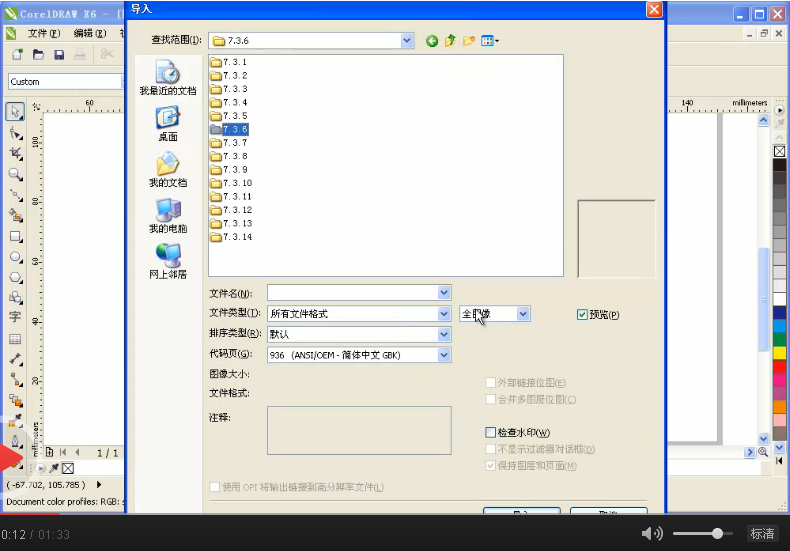Expand 代码页 936 GBK dropdown
Viewport: 790px width, 551px height.
point(443,355)
